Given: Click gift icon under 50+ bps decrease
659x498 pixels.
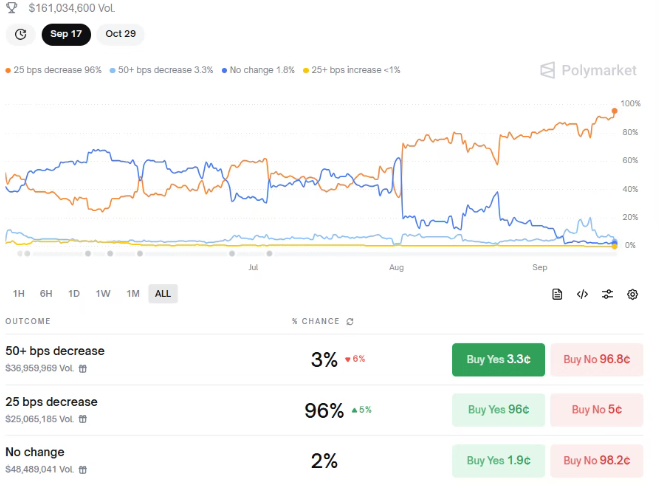Looking at the screenshot, I should [x=83, y=368].
